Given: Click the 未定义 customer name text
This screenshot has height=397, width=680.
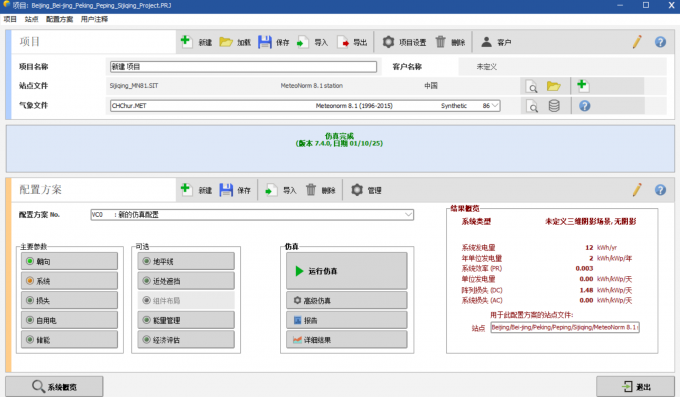Looking at the screenshot, I should click(x=487, y=67).
